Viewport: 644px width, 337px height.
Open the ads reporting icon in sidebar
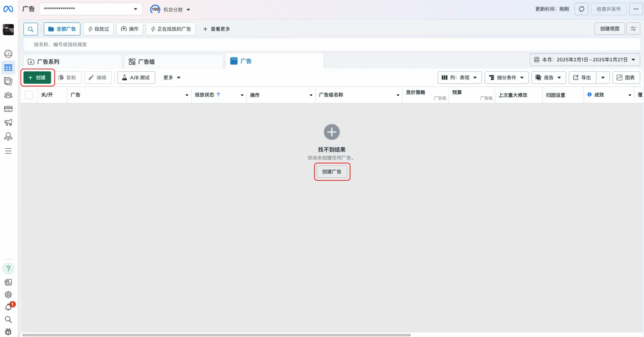(x=8, y=81)
